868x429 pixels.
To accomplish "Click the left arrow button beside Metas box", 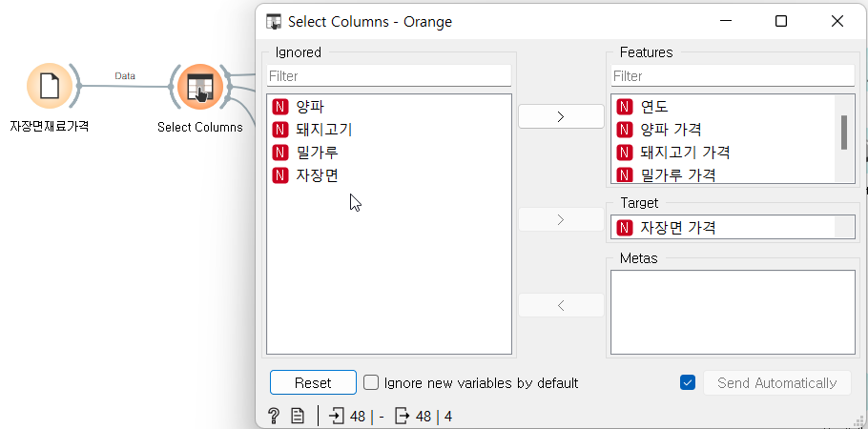I will (561, 305).
